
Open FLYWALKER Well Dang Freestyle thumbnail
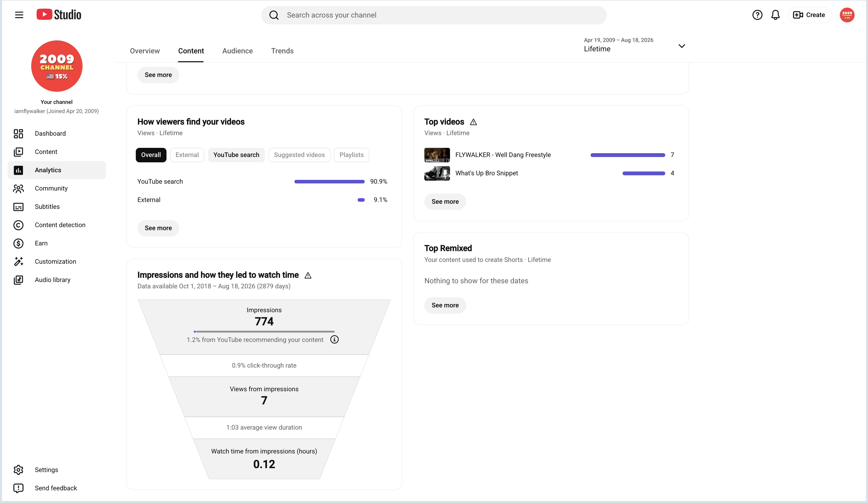pos(437,155)
